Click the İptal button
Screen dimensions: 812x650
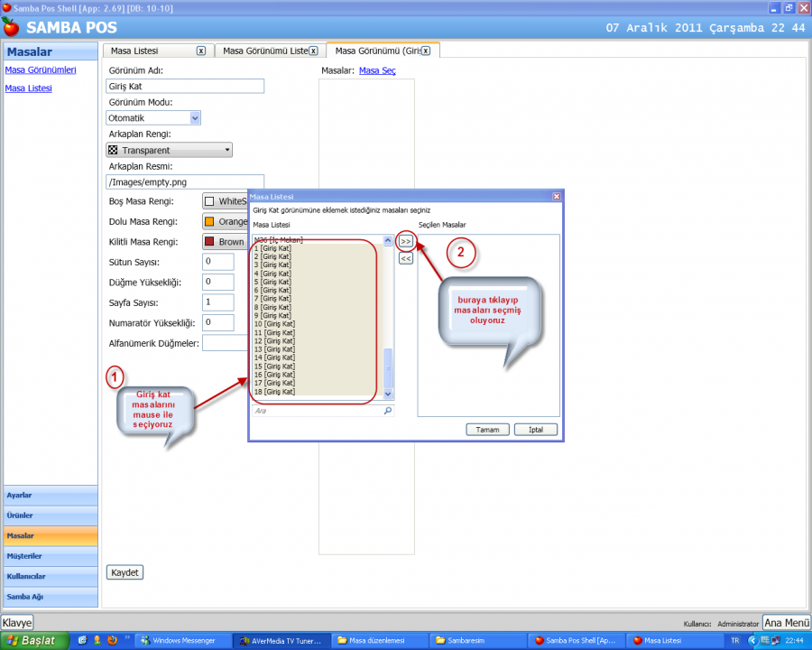[x=535, y=430]
